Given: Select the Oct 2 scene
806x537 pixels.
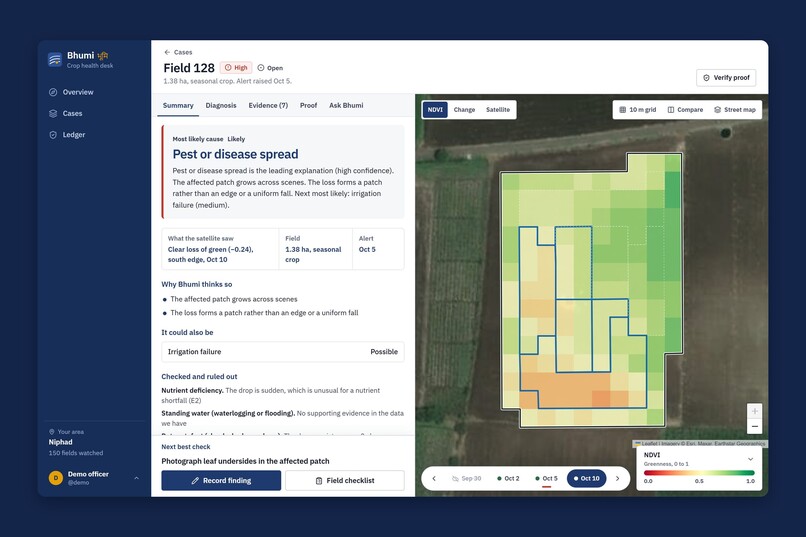Looking at the screenshot, I should click(508, 478).
